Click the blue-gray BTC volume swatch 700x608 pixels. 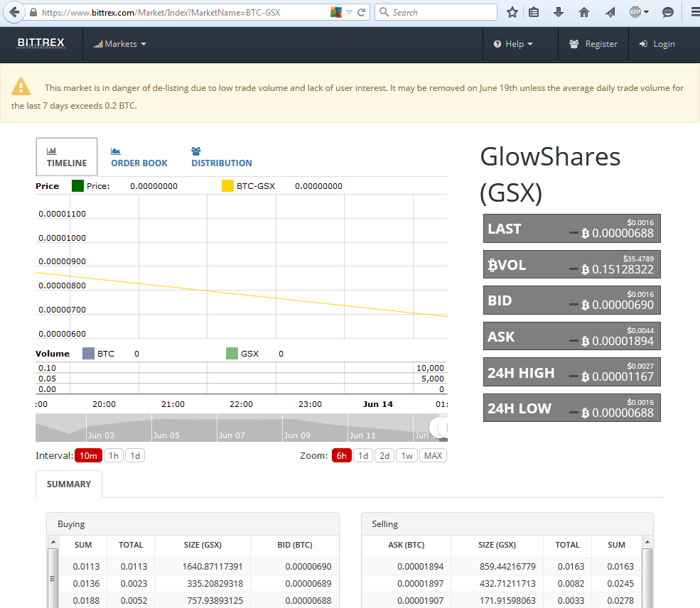pos(88,353)
